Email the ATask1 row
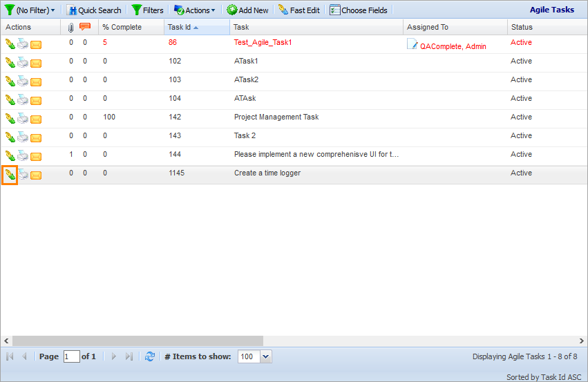The height and width of the screenshot is (382, 588). point(36,64)
